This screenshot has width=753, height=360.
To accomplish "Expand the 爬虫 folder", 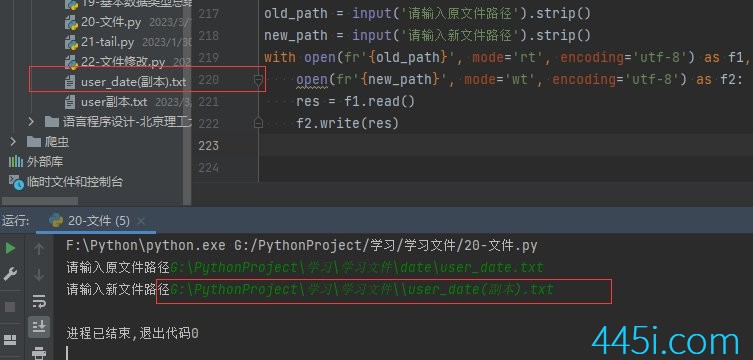I will (x=13, y=142).
